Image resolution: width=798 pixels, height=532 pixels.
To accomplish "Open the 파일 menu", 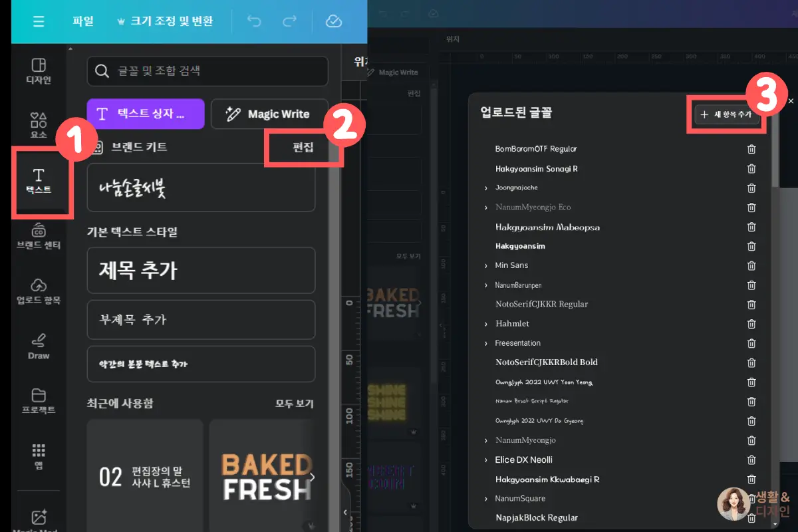I will [82, 21].
